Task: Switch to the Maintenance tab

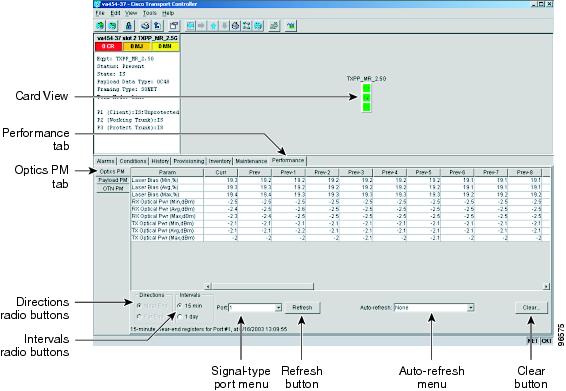Action: pyautogui.click(x=251, y=161)
